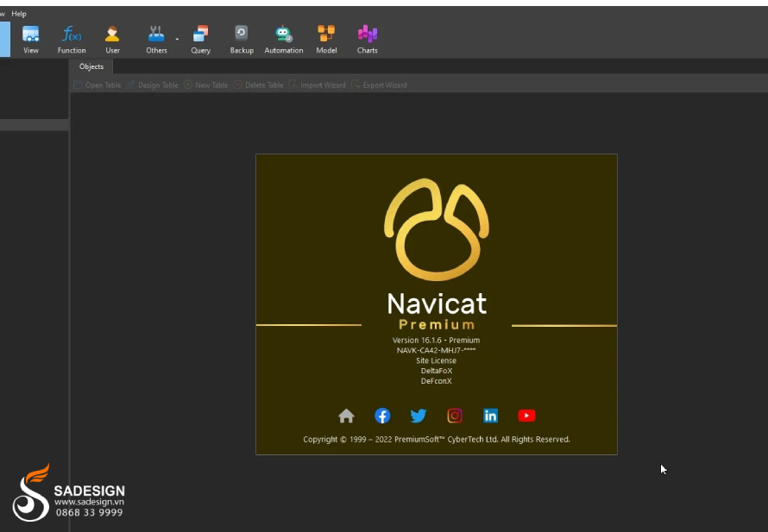Click the DeFconX text line
The width and height of the screenshot is (768, 532).
(436, 381)
